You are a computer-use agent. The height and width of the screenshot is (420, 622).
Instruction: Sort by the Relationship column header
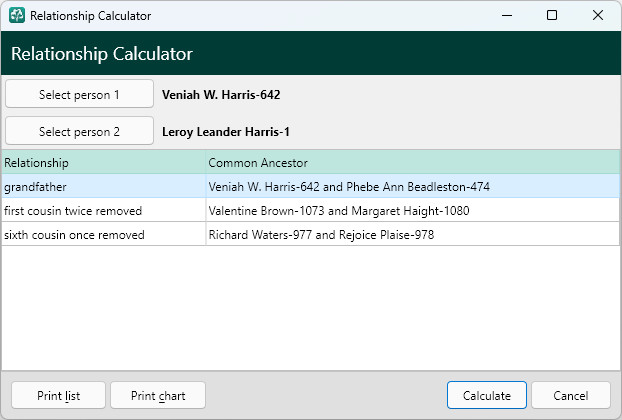[104, 162]
